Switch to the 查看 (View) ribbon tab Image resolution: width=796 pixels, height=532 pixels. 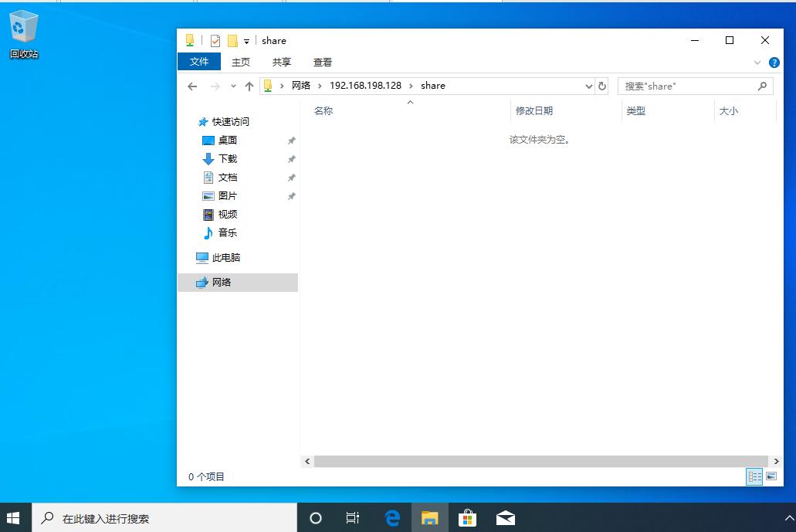point(323,62)
